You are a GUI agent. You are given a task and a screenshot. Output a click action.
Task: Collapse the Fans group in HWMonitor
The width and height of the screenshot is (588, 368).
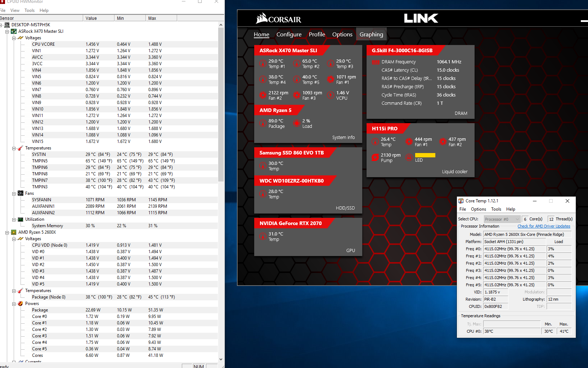click(14, 193)
